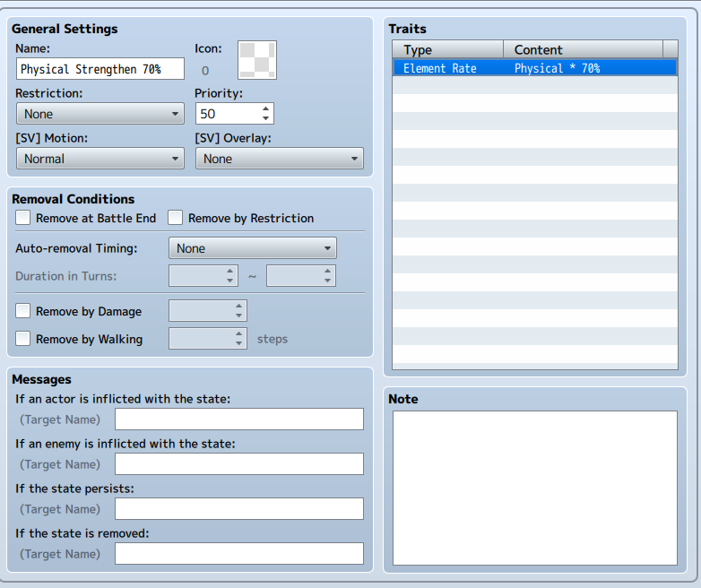Click the actor inflicted message field
This screenshot has height=588, width=701.
coord(239,419)
